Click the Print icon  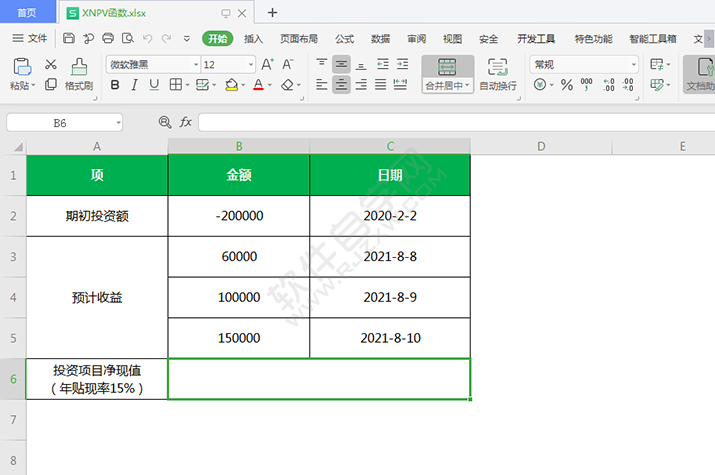point(108,38)
